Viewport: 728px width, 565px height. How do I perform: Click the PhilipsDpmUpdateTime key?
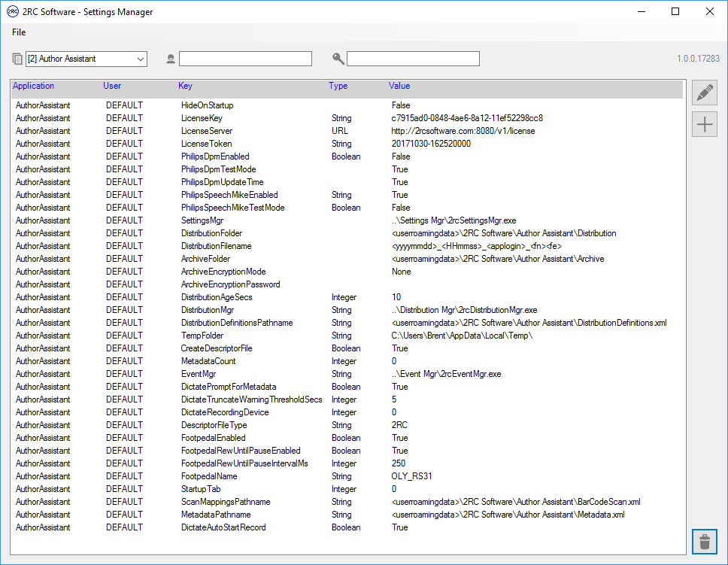click(222, 182)
